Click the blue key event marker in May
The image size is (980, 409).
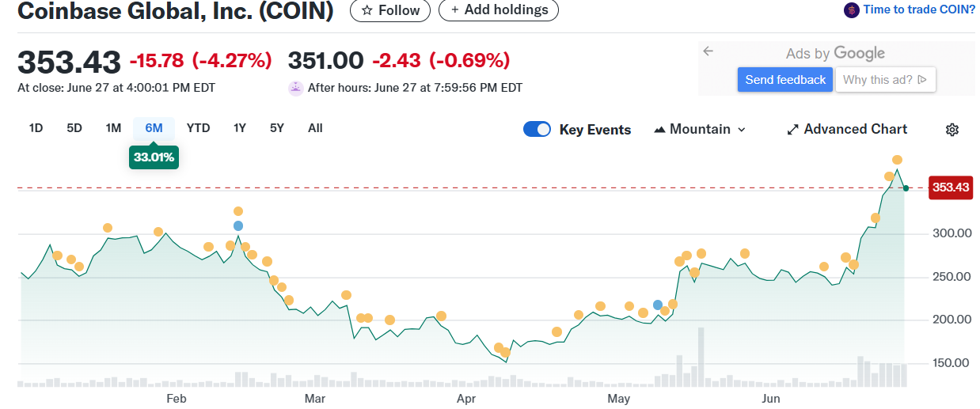coord(658,305)
